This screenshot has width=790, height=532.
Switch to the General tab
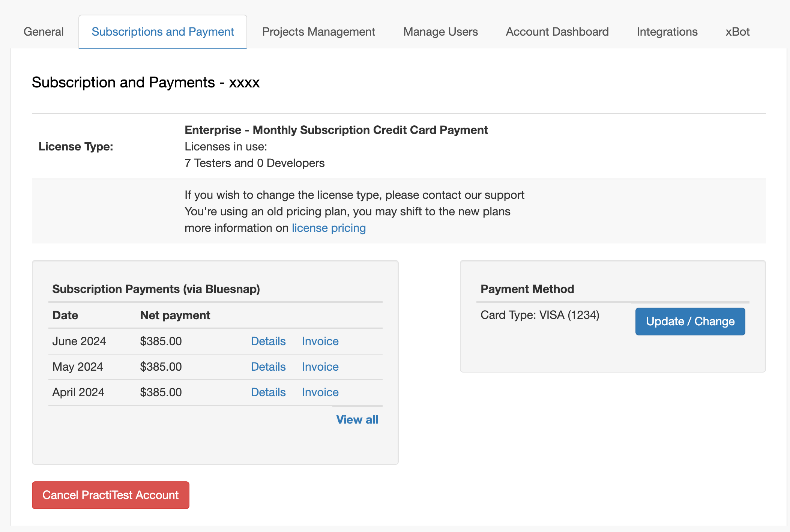(43, 32)
